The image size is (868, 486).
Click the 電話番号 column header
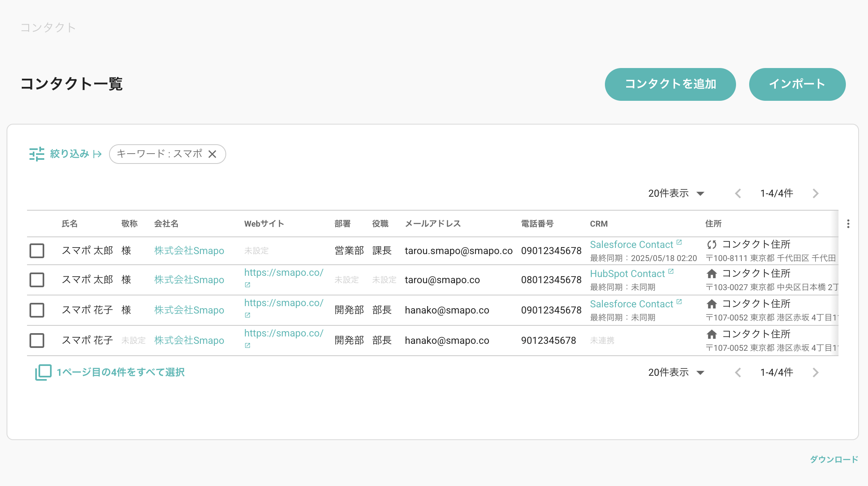point(537,224)
